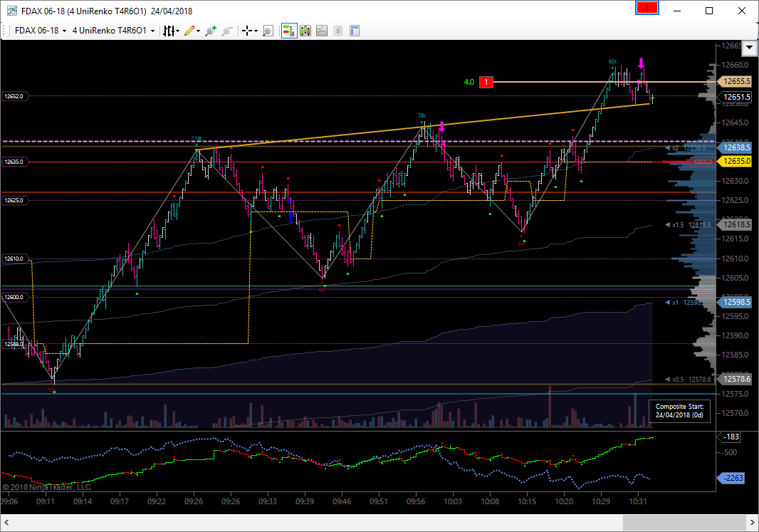759x532 pixels.
Task: Click the 10:31 time axis label
Action: pyautogui.click(x=637, y=501)
